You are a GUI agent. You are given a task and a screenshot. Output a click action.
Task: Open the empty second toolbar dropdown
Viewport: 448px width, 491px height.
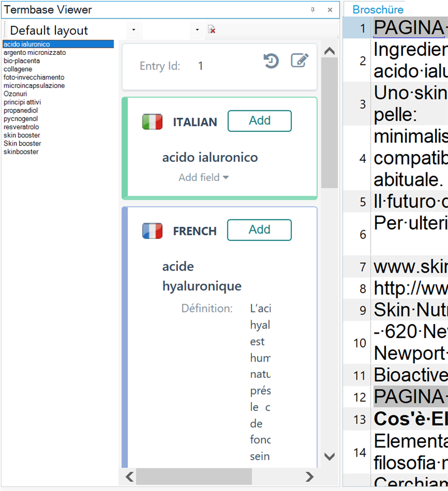(197, 30)
